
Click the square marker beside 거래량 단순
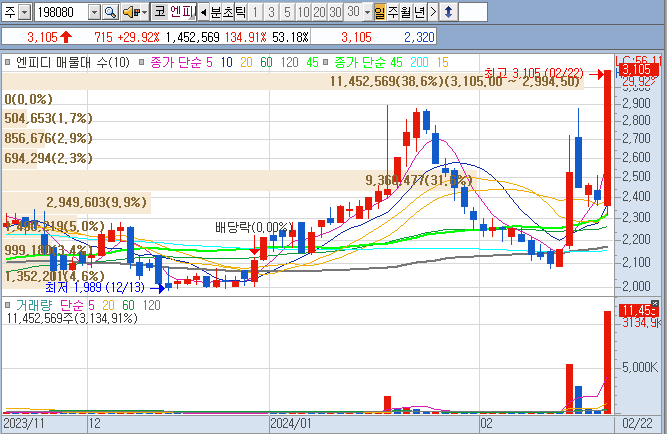7,305
